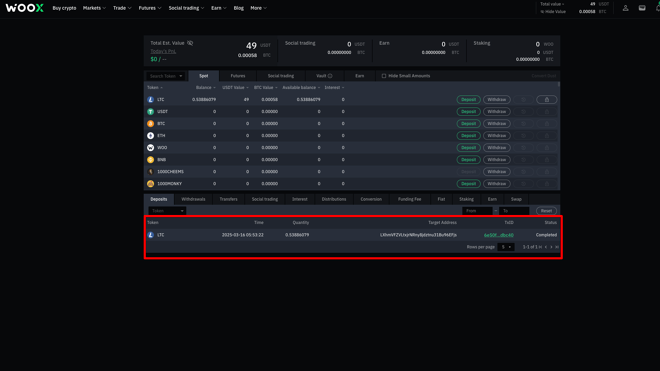The image size is (660, 371).
Task: Click the BNB coin icon
Action: pyautogui.click(x=150, y=160)
